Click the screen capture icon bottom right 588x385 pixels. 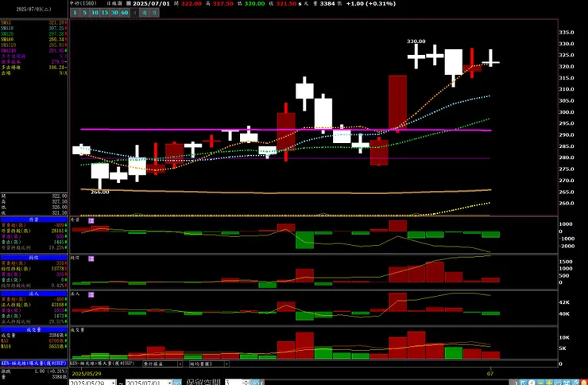567,383
